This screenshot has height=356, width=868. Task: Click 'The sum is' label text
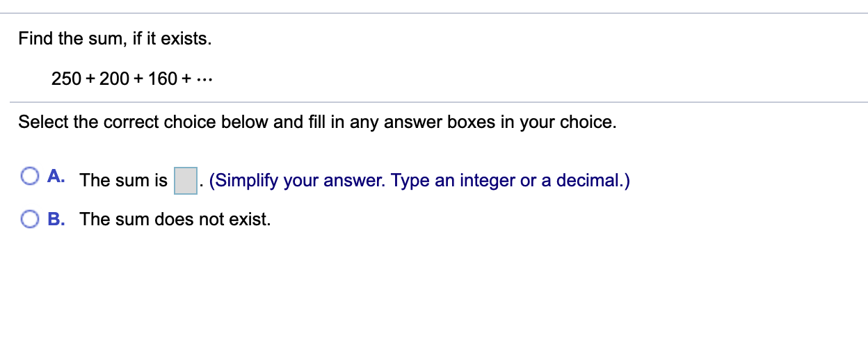pyautogui.click(x=124, y=181)
